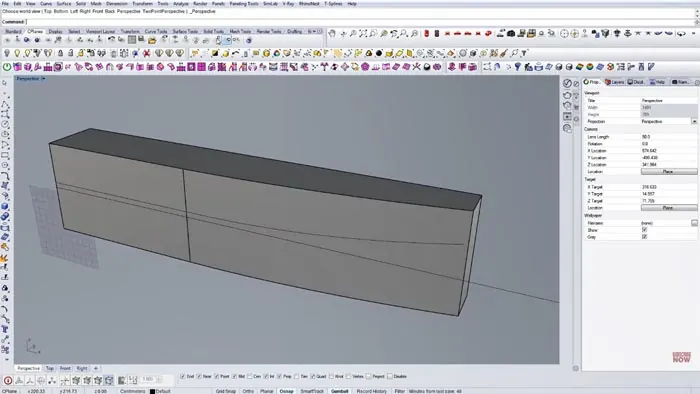Open the Perspective viewport title menu arrow
700x394 pixels.
click(43, 79)
